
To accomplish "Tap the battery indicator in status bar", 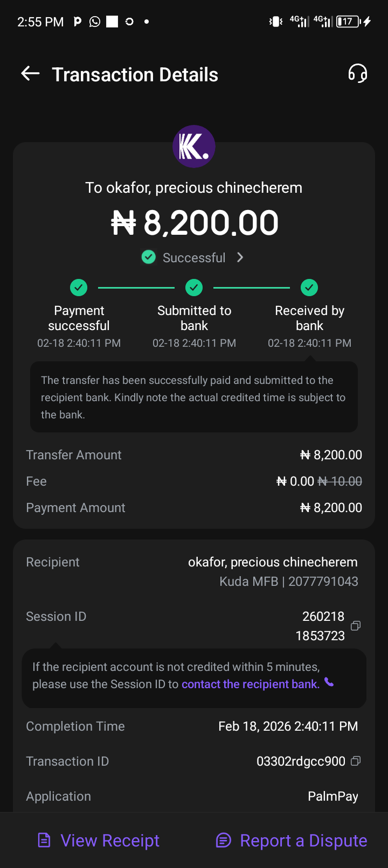I will (x=348, y=22).
